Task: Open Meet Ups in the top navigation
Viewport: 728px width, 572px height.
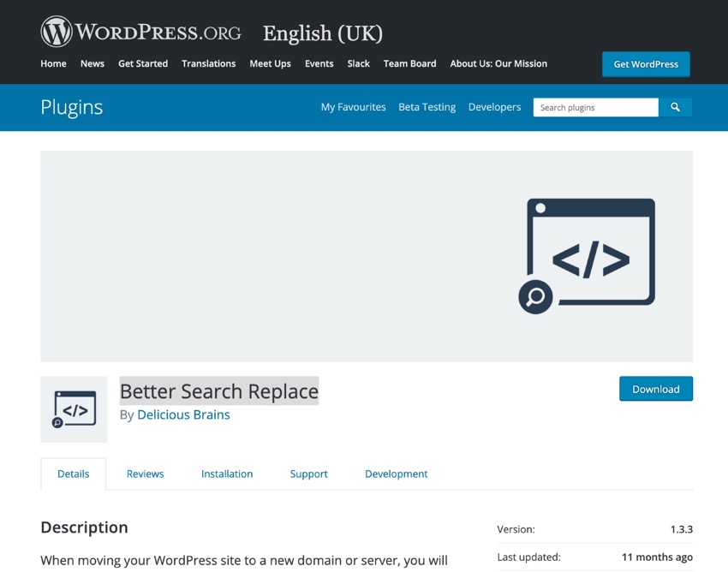Action: click(x=270, y=63)
